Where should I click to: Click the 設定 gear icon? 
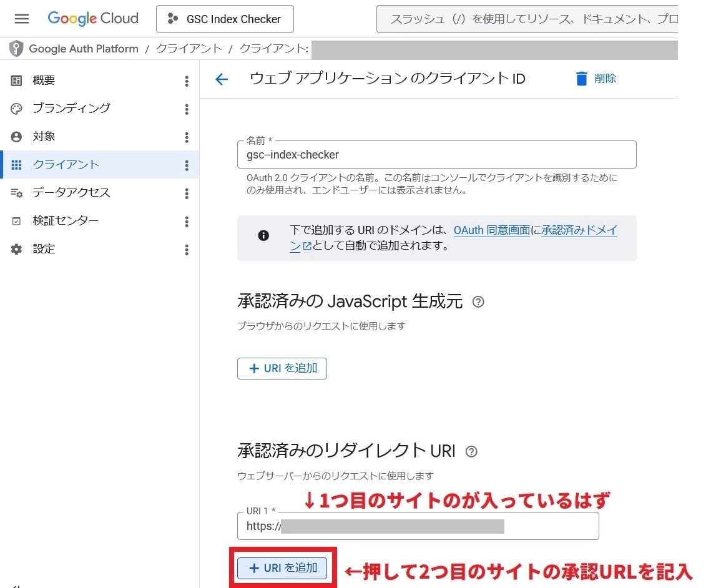[x=16, y=249]
